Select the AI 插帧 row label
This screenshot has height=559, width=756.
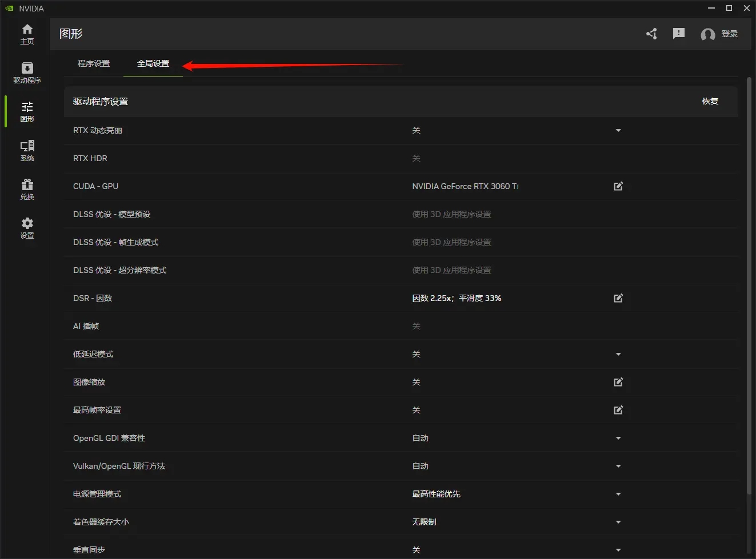(86, 326)
